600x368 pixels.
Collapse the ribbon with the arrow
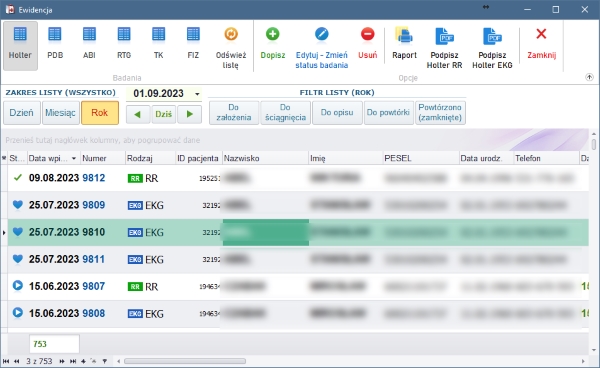coord(589,78)
